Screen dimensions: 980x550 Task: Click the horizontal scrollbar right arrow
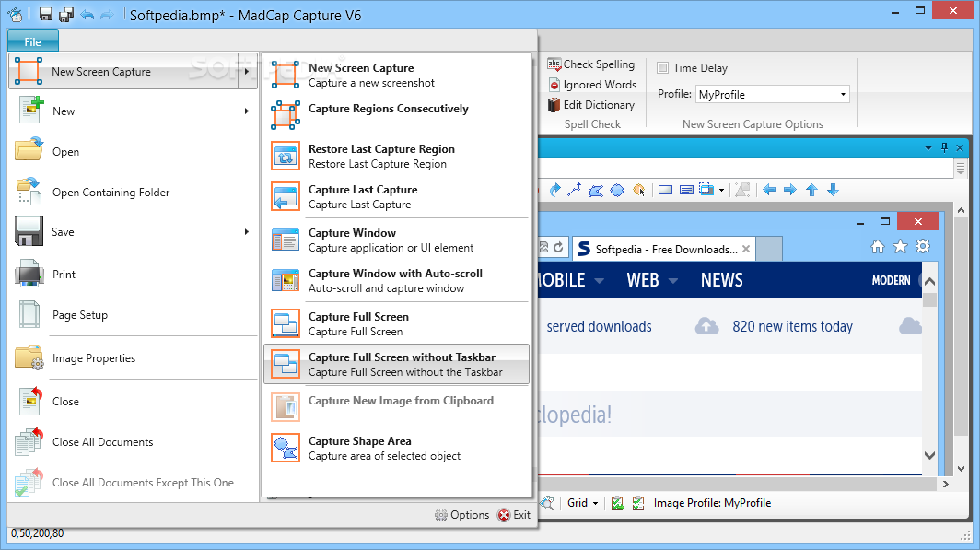pyautogui.click(x=946, y=484)
